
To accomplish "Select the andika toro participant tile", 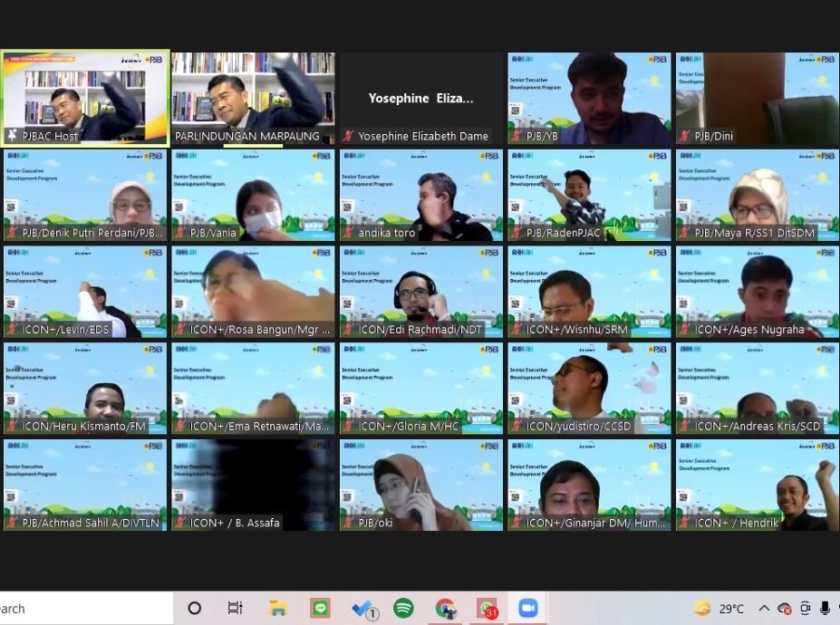I will [x=420, y=194].
